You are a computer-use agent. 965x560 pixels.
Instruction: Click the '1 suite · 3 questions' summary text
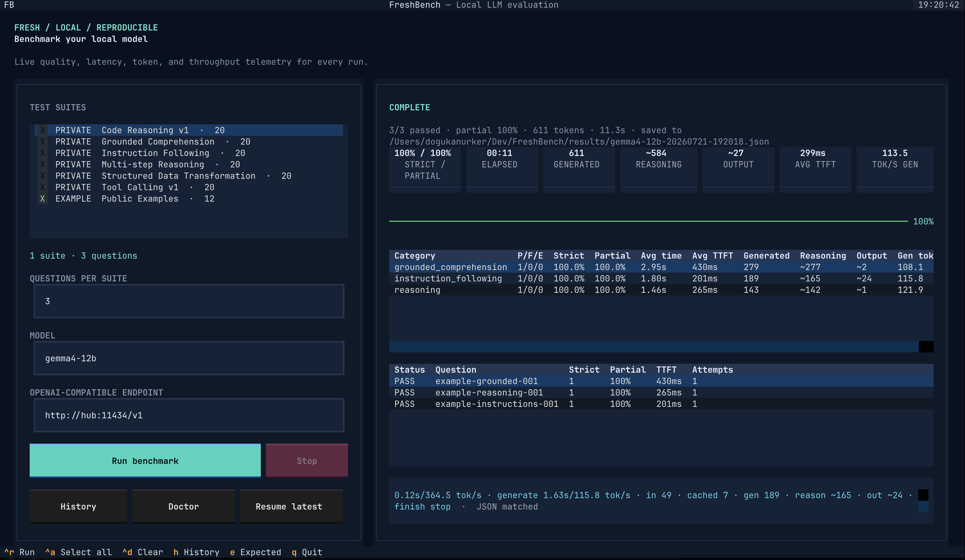84,256
